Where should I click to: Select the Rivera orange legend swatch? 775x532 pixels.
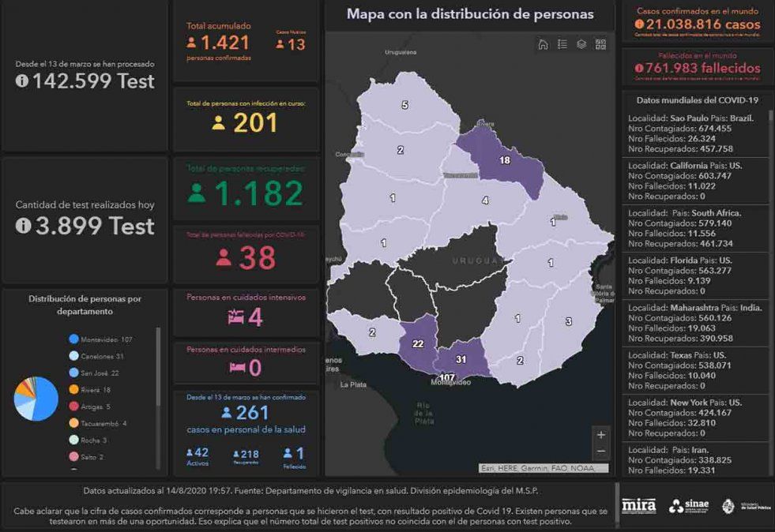point(73,390)
